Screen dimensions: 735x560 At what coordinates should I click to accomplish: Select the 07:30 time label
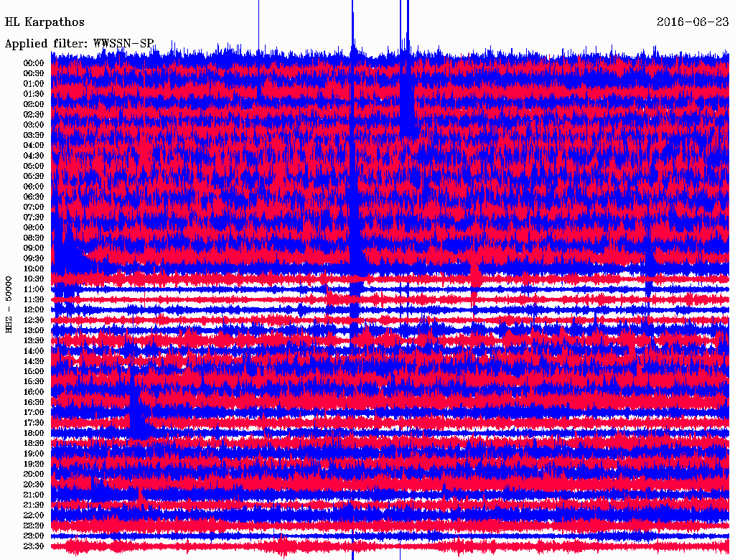coord(34,217)
